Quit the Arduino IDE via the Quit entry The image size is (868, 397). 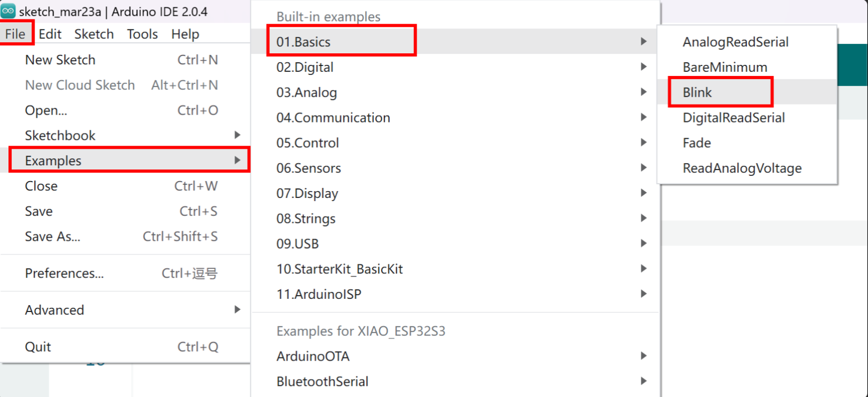point(38,347)
